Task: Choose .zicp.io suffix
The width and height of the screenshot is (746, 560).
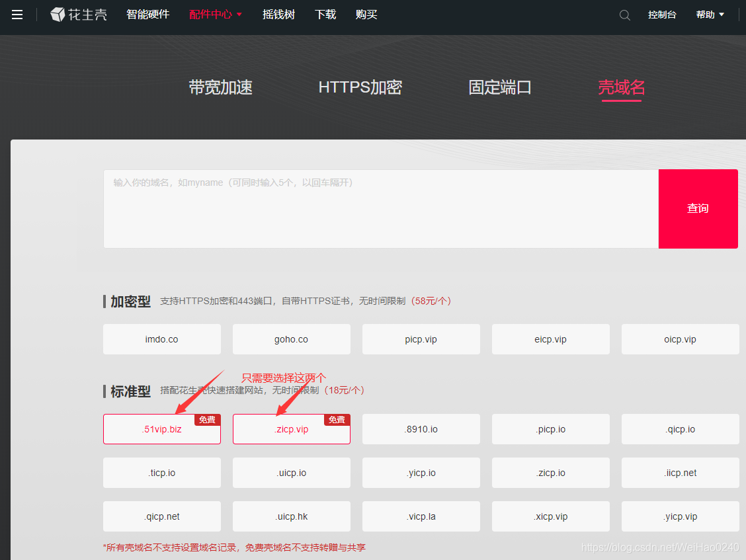Action: [x=550, y=473]
